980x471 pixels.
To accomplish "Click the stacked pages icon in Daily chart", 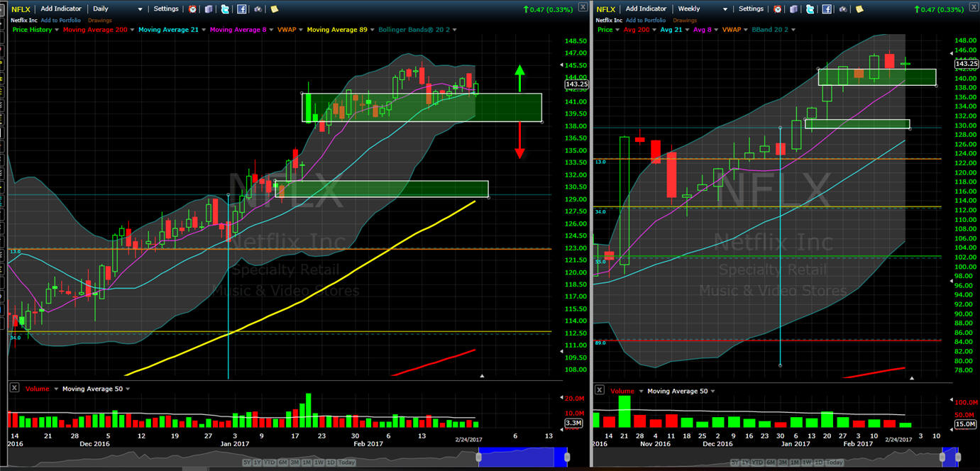I will [x=209, y=9].
